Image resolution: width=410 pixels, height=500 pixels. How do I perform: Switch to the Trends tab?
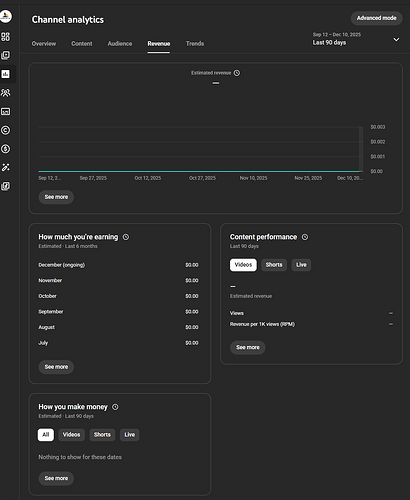195,44
